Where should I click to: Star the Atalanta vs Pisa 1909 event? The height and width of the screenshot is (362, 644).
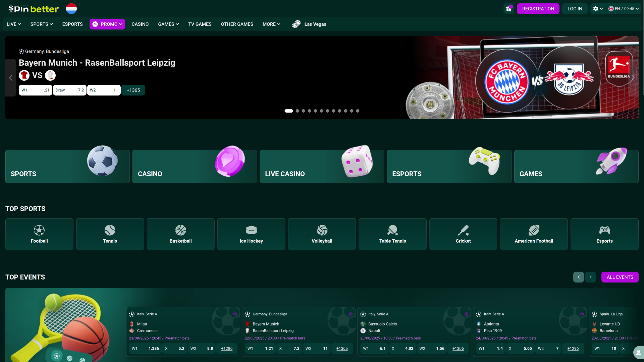[x=582, y=314]
